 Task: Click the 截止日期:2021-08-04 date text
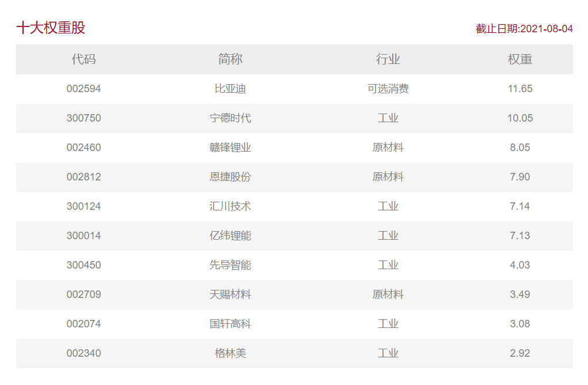coord(524,29)
